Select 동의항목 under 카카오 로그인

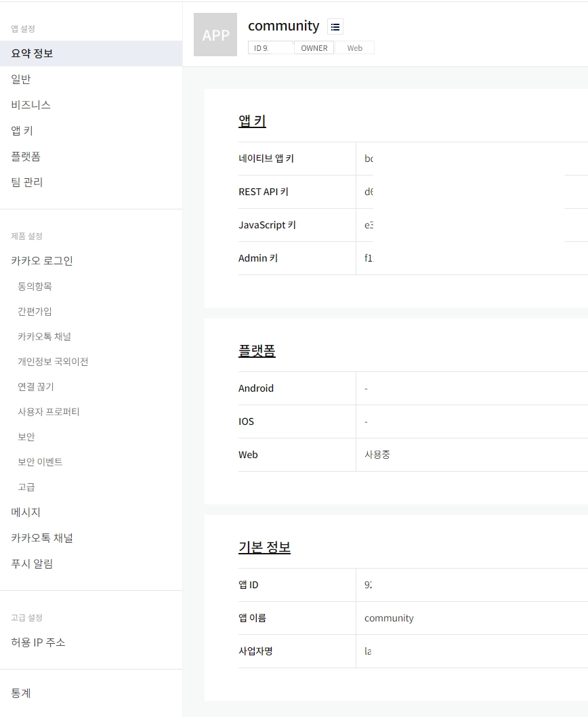[x=35, y=286]
